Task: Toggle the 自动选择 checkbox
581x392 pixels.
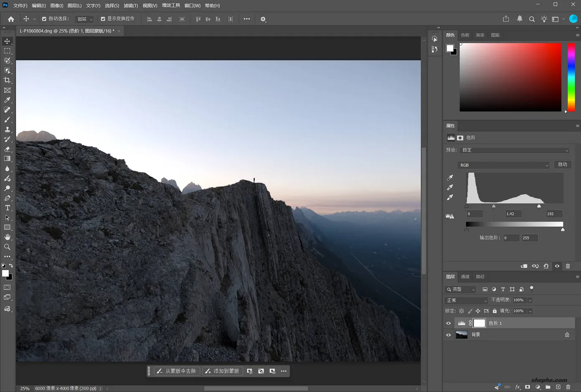Action: click(44, 19)
